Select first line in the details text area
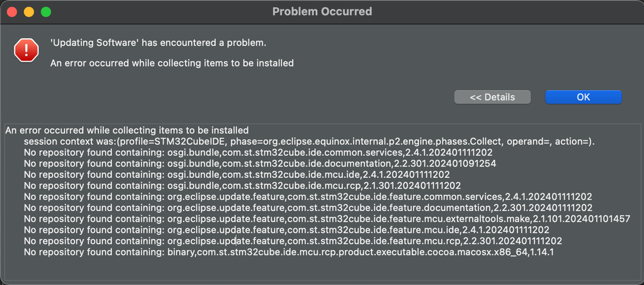 pos(127,131)
